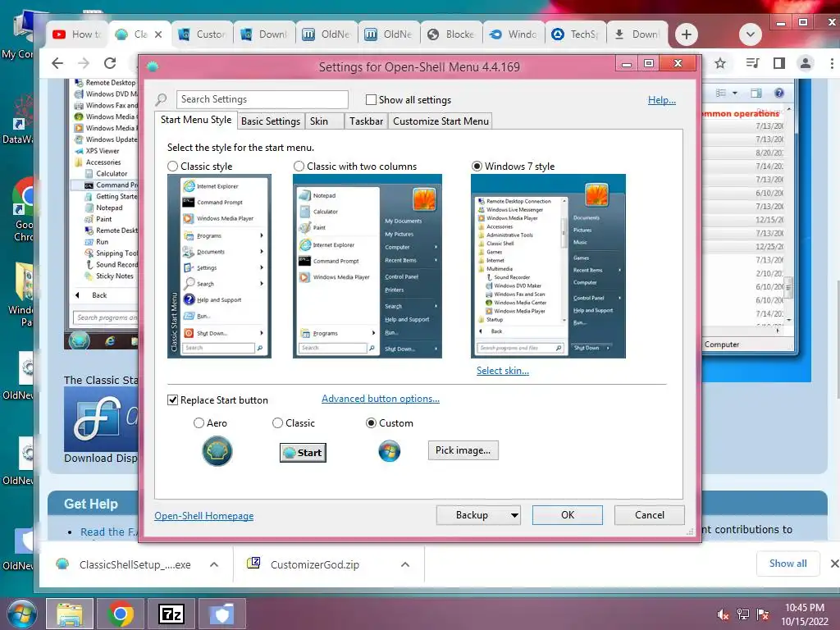Expand the Chrome tab search chevron
Screen dimensions: 840x630
click(x=751, y=34)
